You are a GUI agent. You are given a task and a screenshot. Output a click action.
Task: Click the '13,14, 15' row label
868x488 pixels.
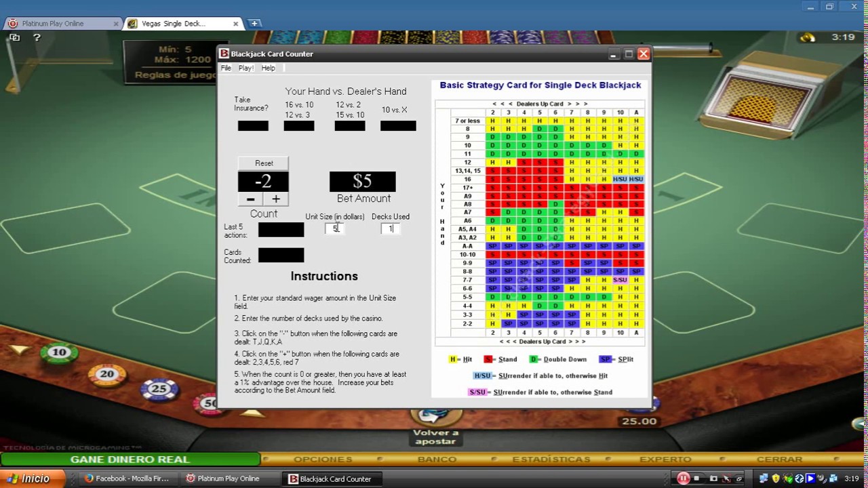pos(467,171)
